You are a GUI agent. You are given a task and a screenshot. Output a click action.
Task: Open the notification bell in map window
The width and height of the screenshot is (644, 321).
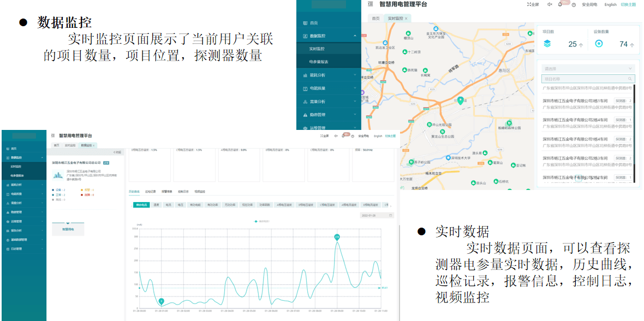tap(560, 4)
